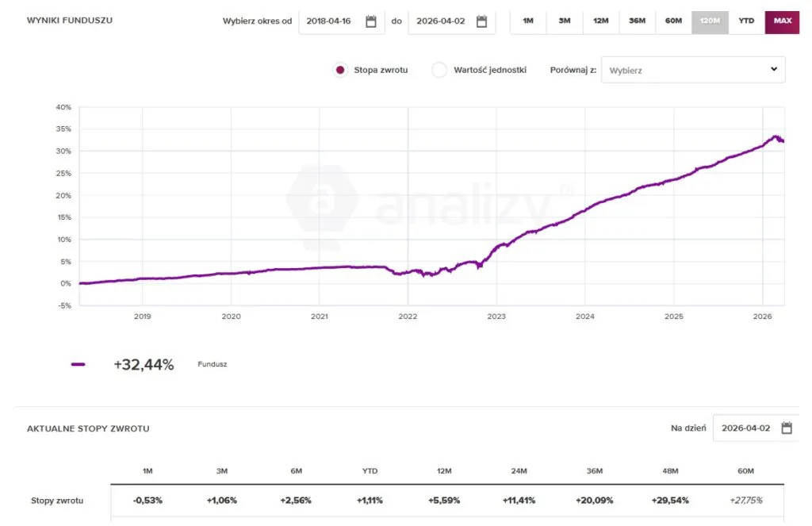The height and width of the screenshot is (526, 812).
Task: Select Wartość jednostki radio button
Action: (x=439, y=70)
